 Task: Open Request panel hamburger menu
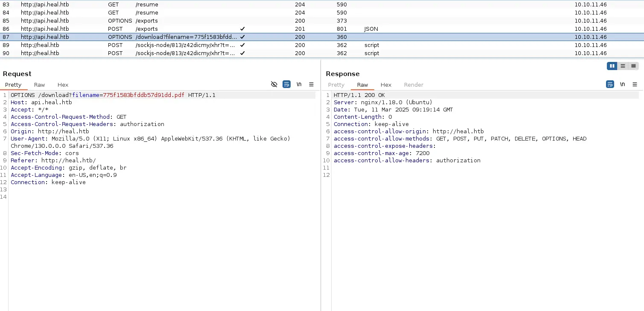(x=312, y=85)
